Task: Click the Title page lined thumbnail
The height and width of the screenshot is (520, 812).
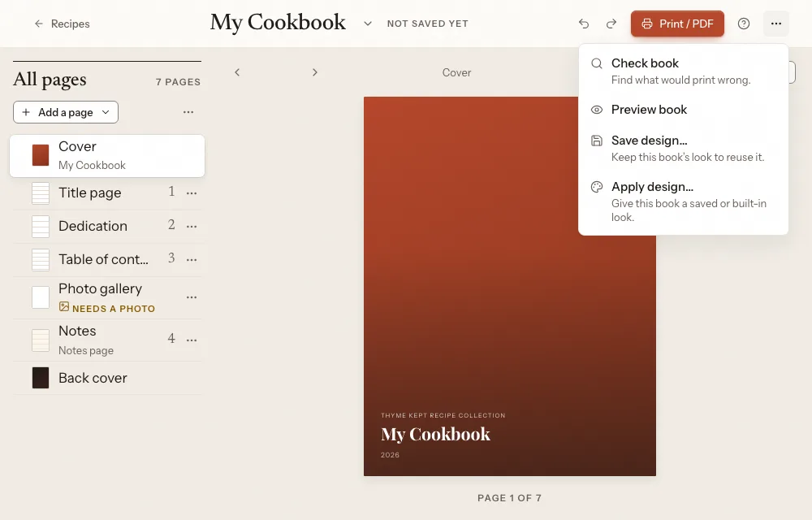Action: pyautogui.click(x=41, y=193)
